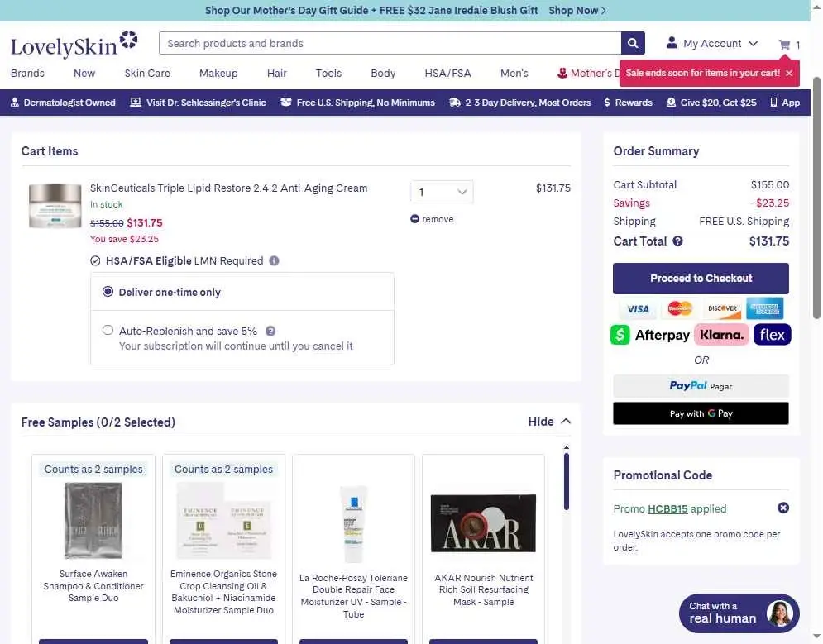The image size is (823, 644).
Task: Click the La Roche-Posay Toleriane sample image
Action: point(353,524)
